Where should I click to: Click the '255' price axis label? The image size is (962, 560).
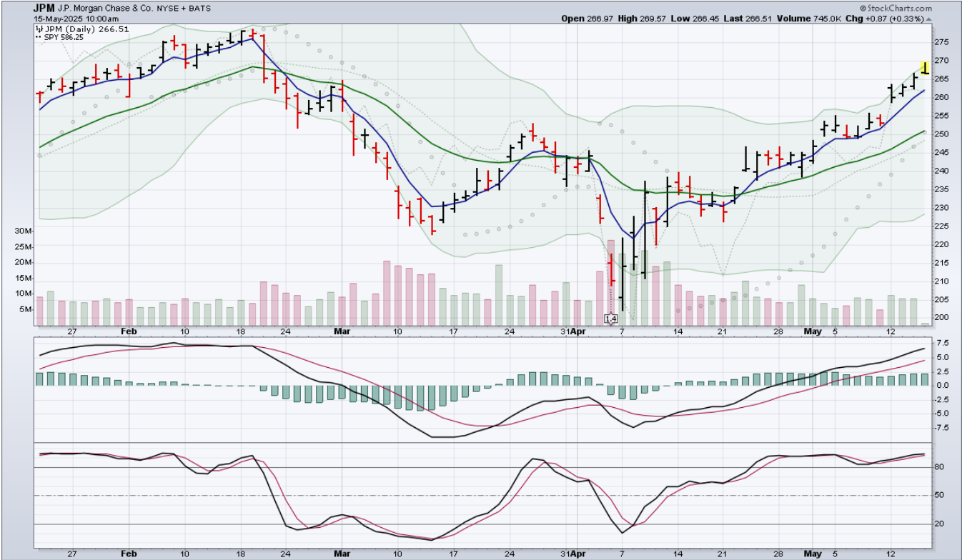(x=942, y=116)
